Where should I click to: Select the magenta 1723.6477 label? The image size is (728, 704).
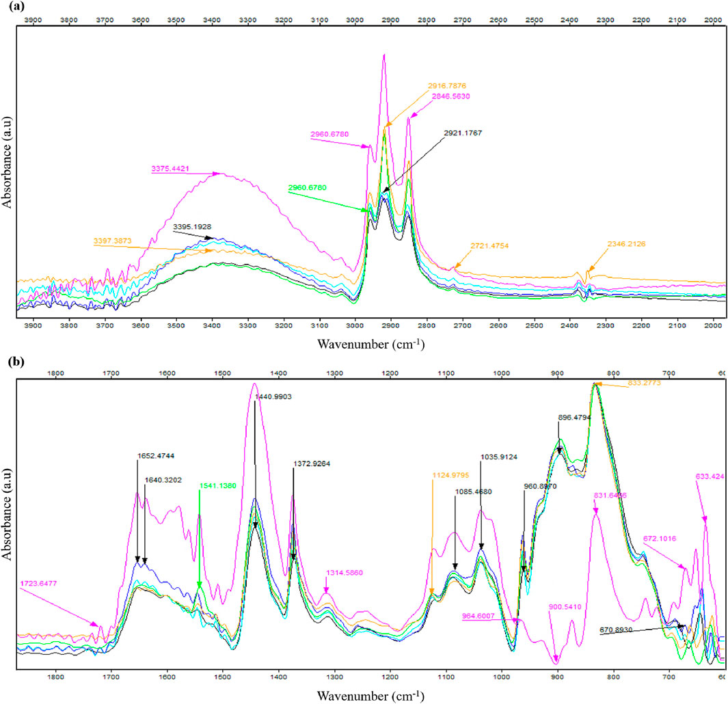tap(38, 583)
